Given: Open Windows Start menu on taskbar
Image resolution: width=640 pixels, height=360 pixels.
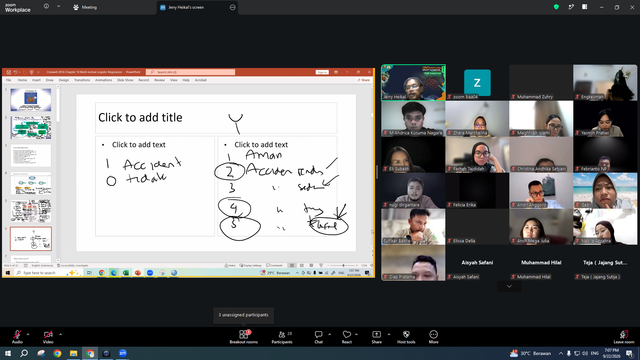Looking at the screenshot, I should (8, 353).
